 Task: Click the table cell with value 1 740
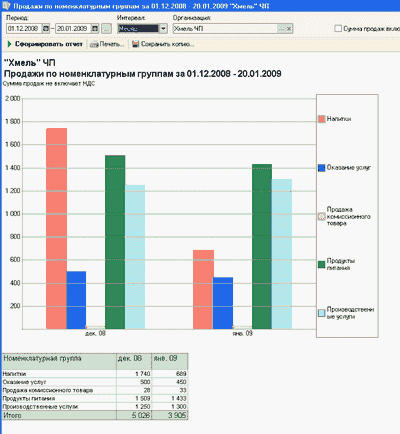pos(134,374)
